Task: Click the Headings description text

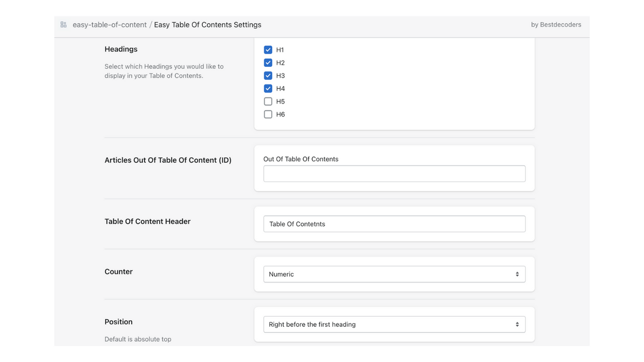Action: [164, 71]
